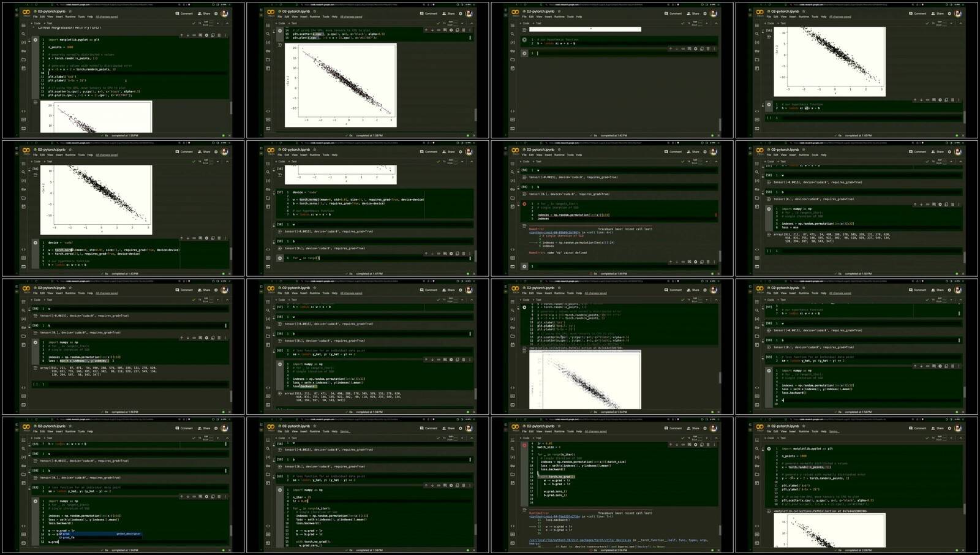The image size is (980, 555).
Task: Open cell more-options kebab in Linear Regression frame
Action: pyautogui.click(x=224, y=35)
